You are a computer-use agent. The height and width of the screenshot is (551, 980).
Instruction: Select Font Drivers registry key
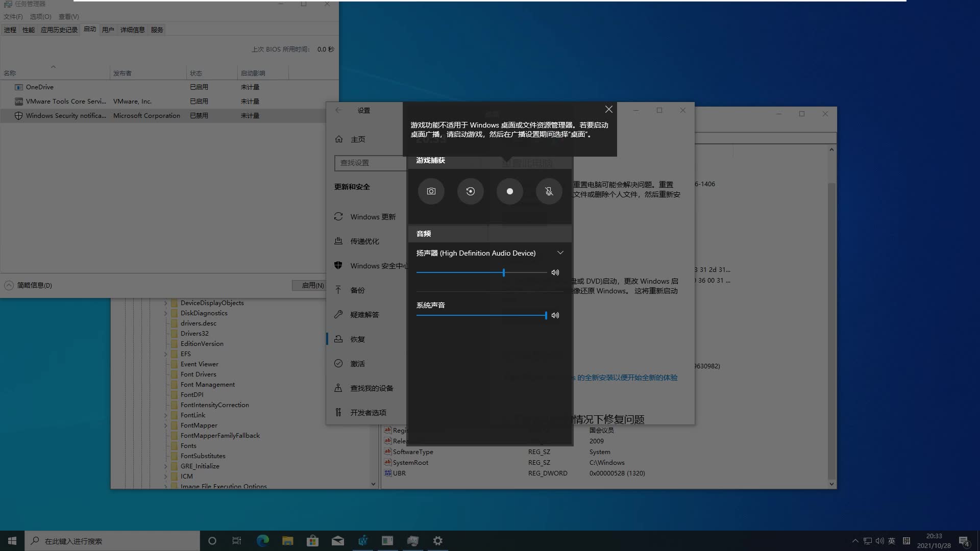pos(198,374)
